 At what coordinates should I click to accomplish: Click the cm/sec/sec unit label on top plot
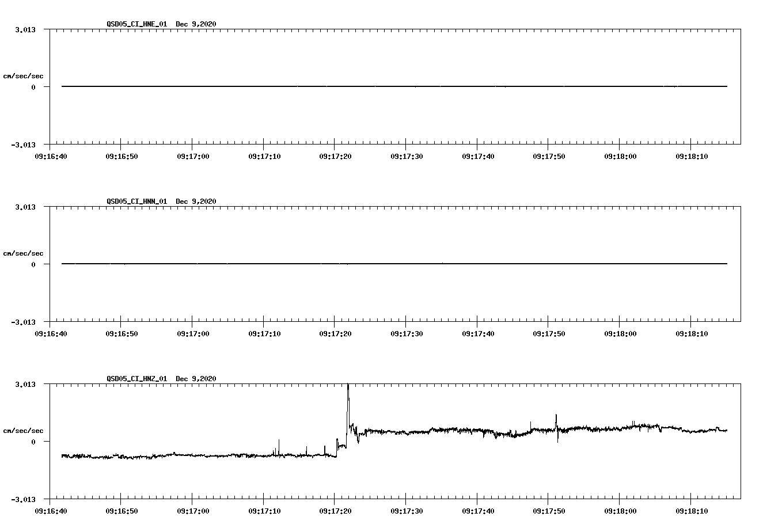(24, 75)
